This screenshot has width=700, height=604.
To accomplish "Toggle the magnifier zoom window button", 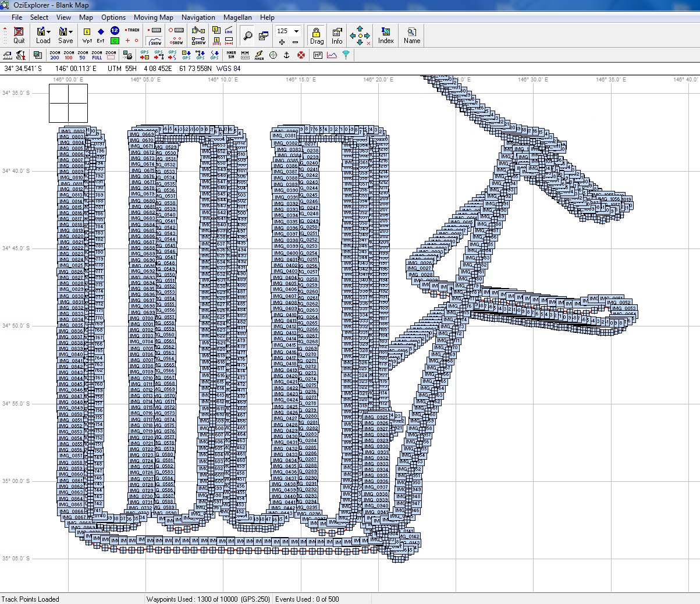I will click(248, 35).
